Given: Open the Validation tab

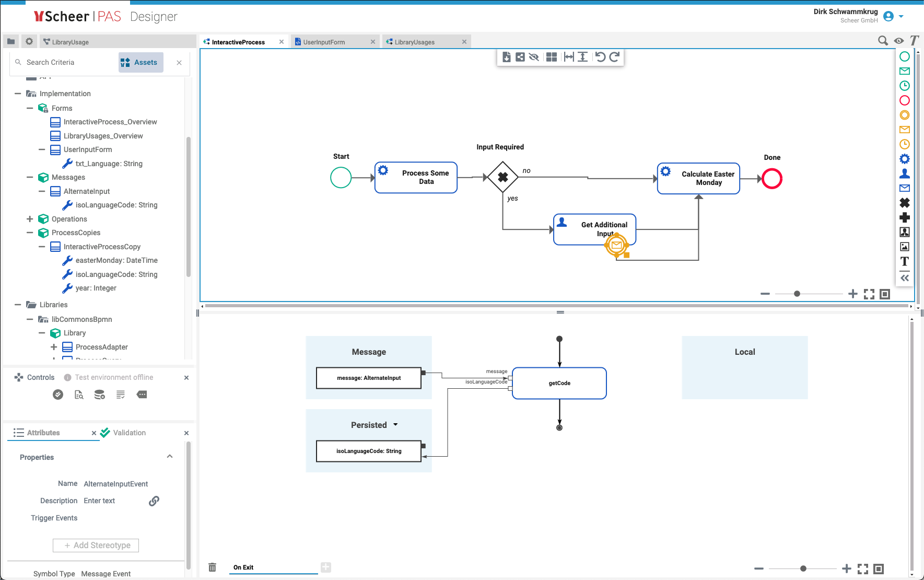Looking at the screenshot, I should (x=129, y=433).
